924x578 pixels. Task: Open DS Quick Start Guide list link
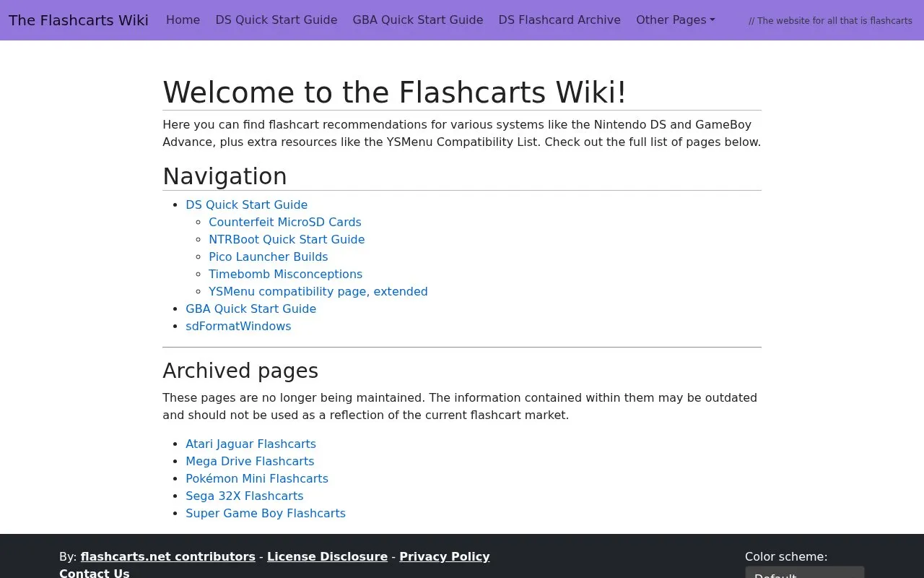pyautogui.click(x=247, y=204)
